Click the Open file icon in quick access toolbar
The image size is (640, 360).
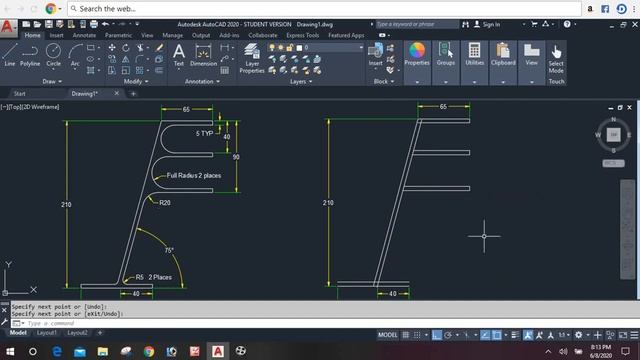[37, 24]
